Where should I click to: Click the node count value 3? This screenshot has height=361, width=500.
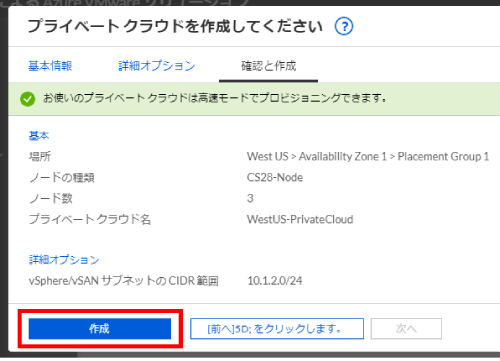[250, 198]
